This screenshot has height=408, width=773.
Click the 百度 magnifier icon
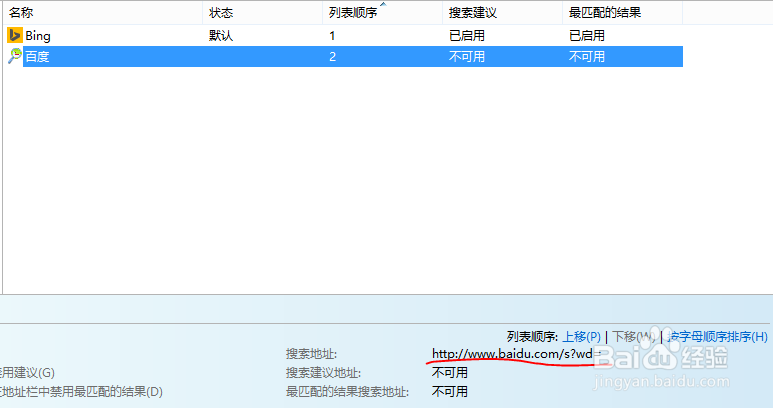[x=15, y=56]
